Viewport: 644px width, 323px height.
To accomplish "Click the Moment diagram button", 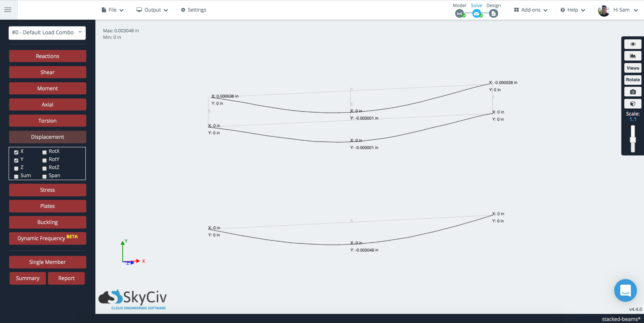I will (x=47, y=88).
